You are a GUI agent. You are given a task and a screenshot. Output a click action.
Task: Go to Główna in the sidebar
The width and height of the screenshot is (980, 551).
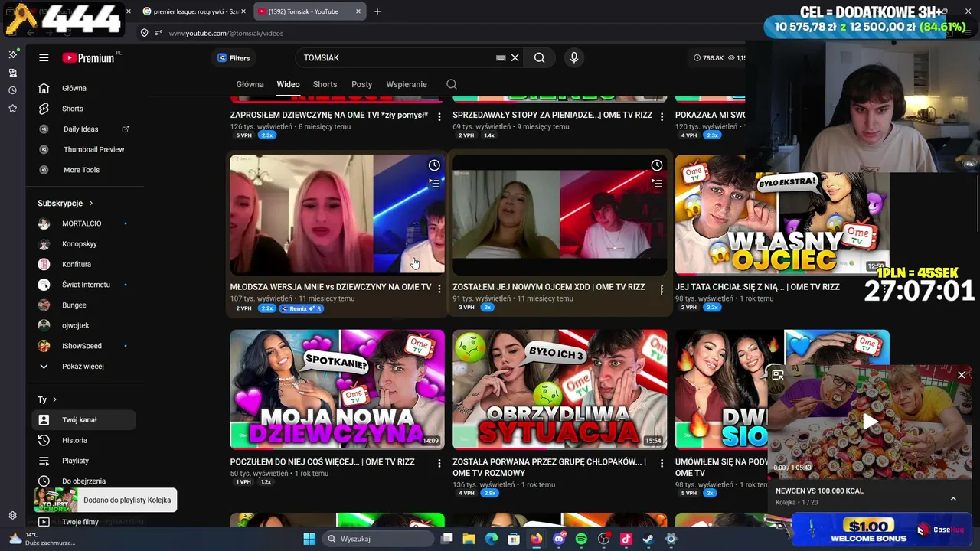pyautogui.click(x=84, y=88)
